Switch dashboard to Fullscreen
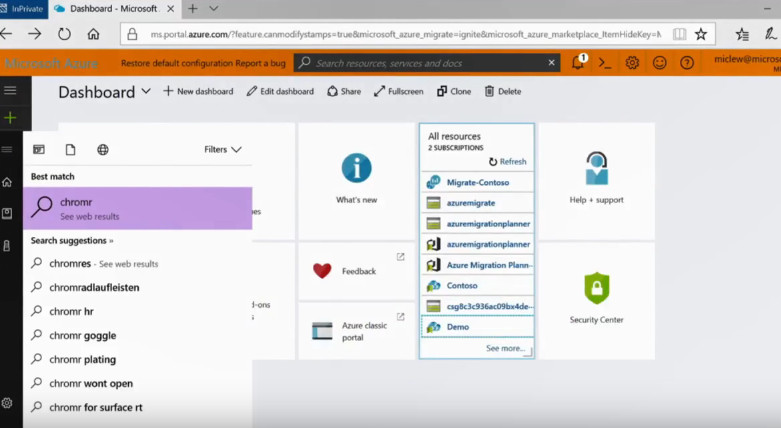This screenshot has width=781, height=428. (x=398, y=91)
